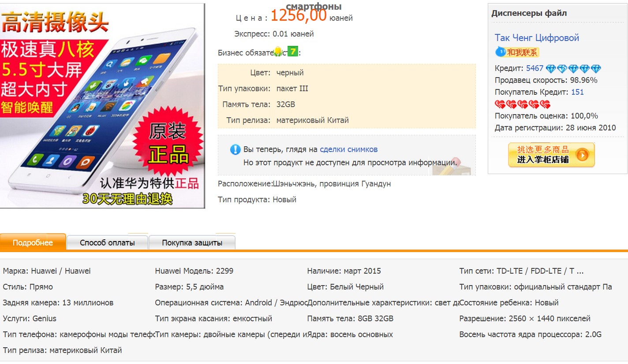Image resolution: width=628 pixels, height=364 pixels.
Task: Click the Huawei phone product image
Action: coord(102,106)
